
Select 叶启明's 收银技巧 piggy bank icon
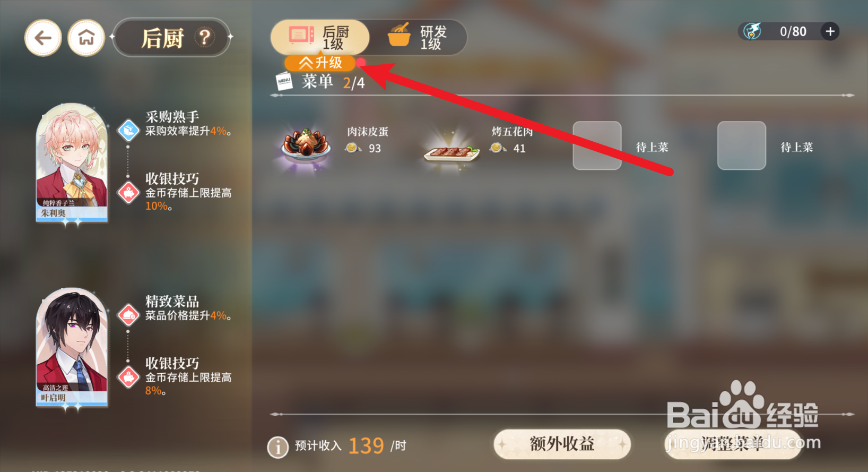click(128, 377)
